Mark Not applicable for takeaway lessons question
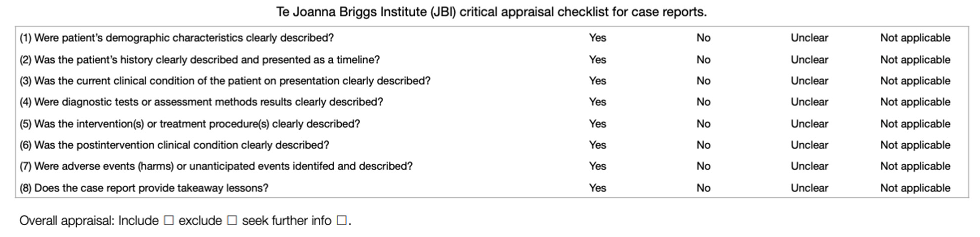Image resolution: width=980 pixels, height=237 pixels. (x=915, y=188)
